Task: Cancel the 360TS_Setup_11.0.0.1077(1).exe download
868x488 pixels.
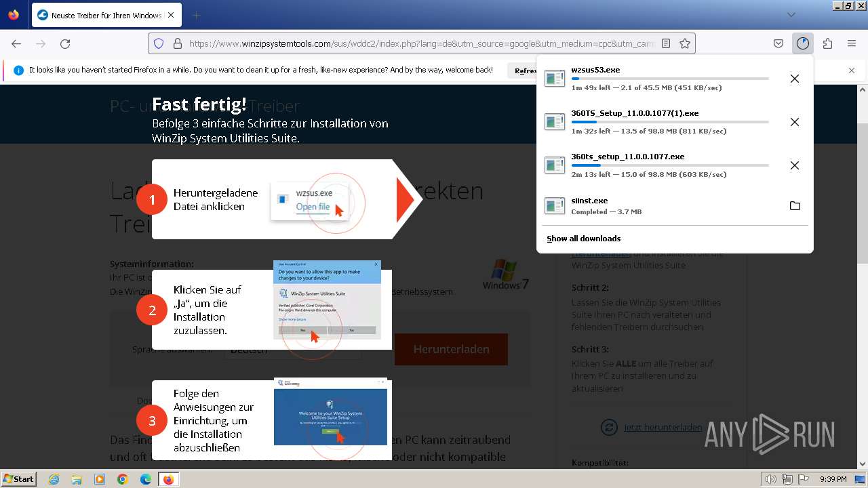Action: click(795, 122)
